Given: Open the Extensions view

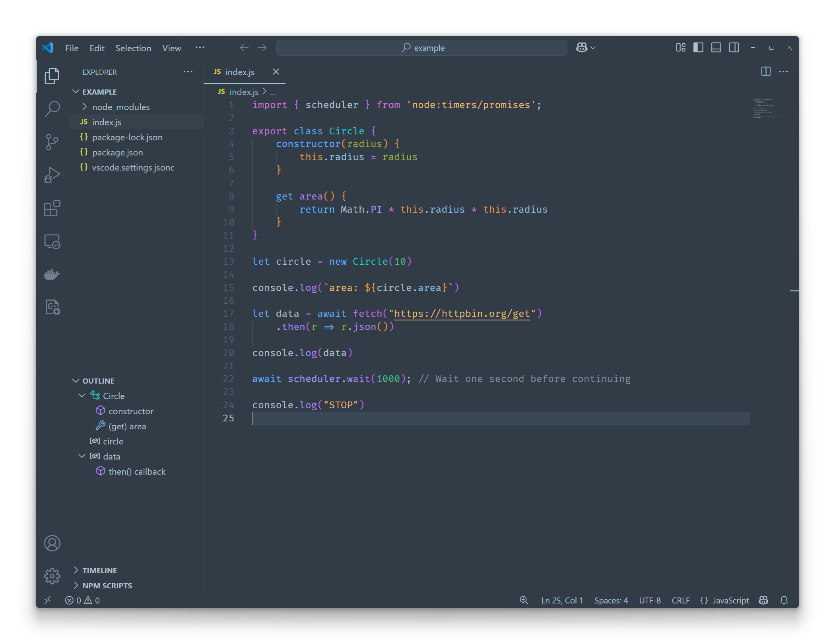Looking at the screenshot, I should (52, 208).
